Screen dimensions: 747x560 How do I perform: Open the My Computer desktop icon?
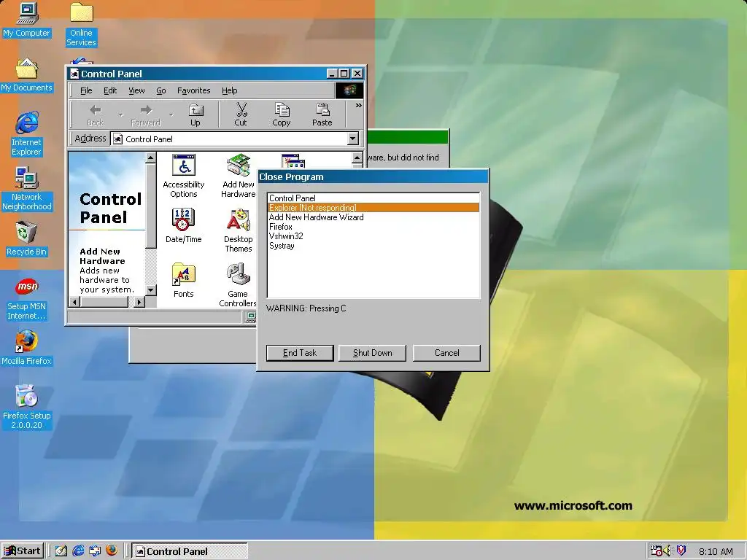tap(27, 20)
